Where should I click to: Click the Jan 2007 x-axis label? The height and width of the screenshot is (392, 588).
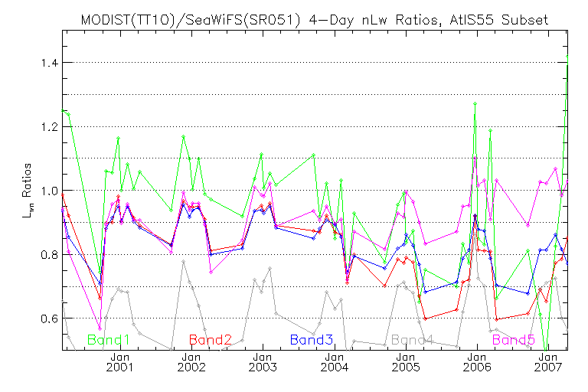[x=548, y=362]
